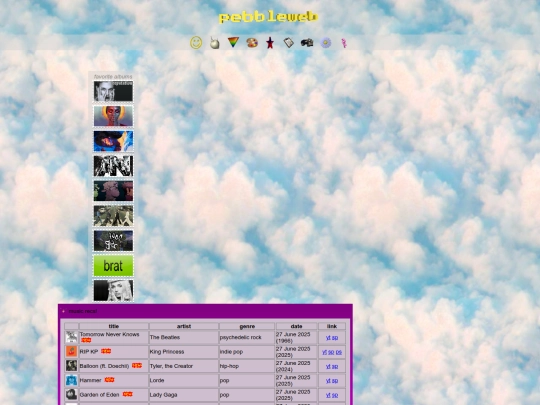Open the purple flower nav icon
Viewport: 540px width, 405px height.
point(325,43)
